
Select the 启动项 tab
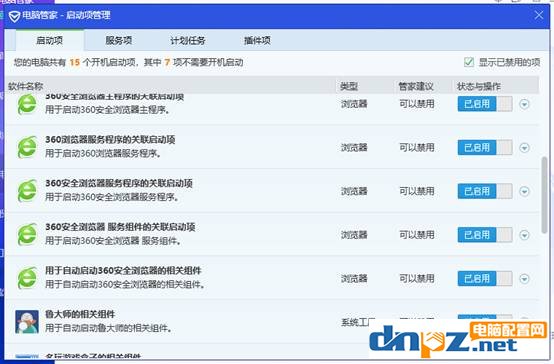click(50, 40)
